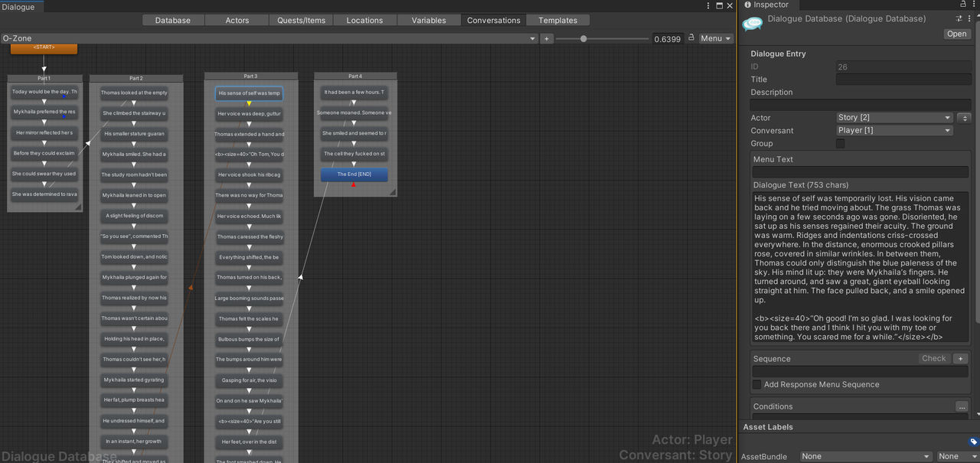
Task: Select the 'It had been a few hours' node
Action: pos(354,92)
